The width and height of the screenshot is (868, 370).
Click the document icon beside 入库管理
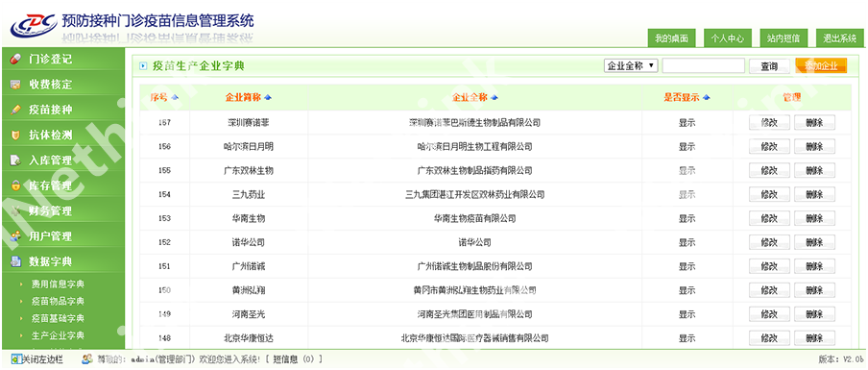click(x=15, y=160)
